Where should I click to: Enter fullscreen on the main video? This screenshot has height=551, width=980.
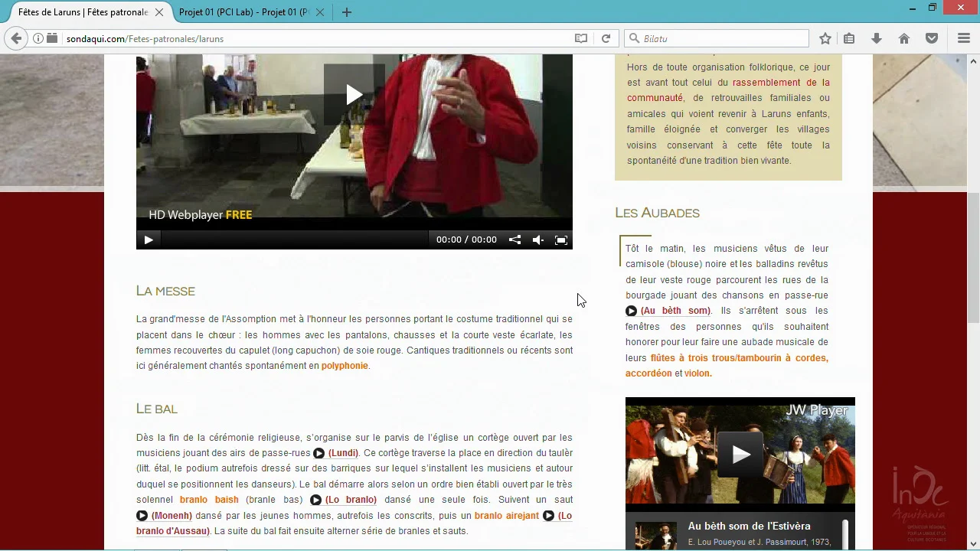click(x=561, y=240)
